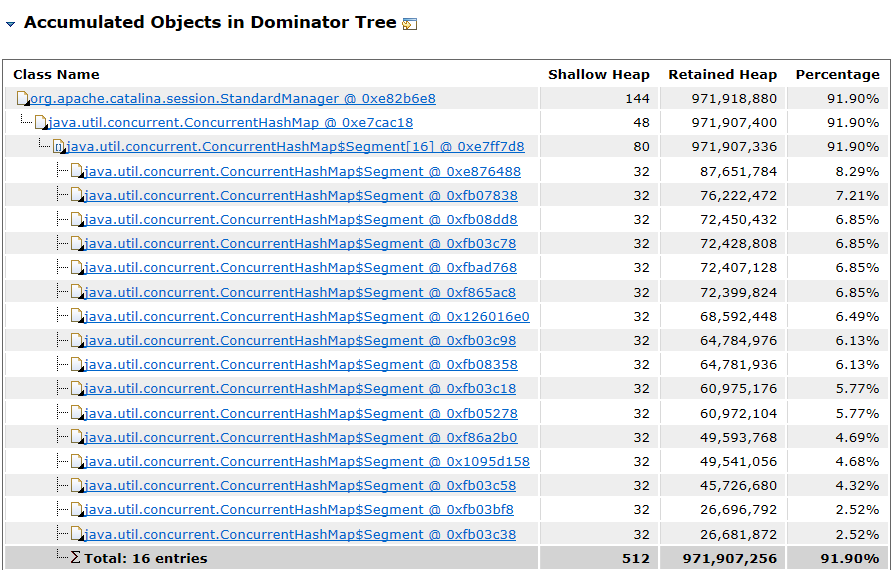
Task: Select shallow heap value 80
Action: click(641, 147)
